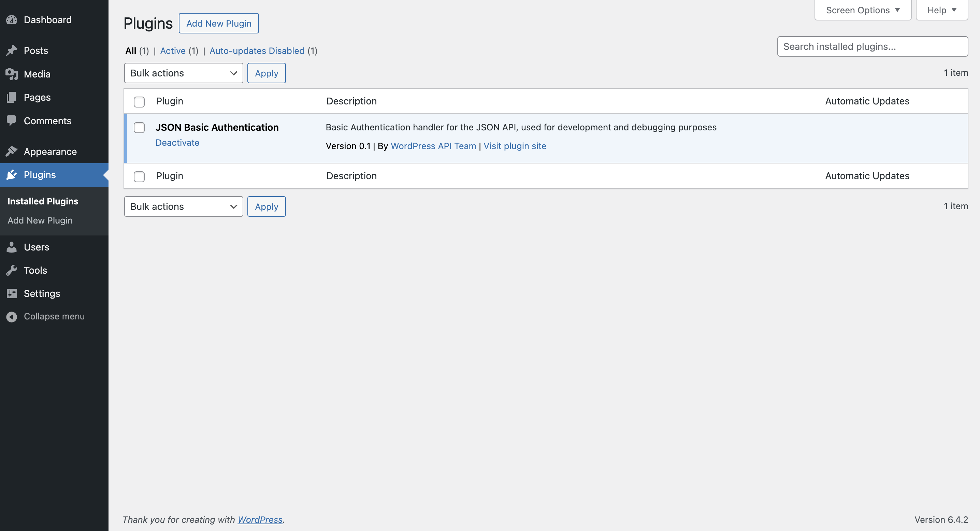
Task: Click the top '1 item' count text
Action: [956, 73]
